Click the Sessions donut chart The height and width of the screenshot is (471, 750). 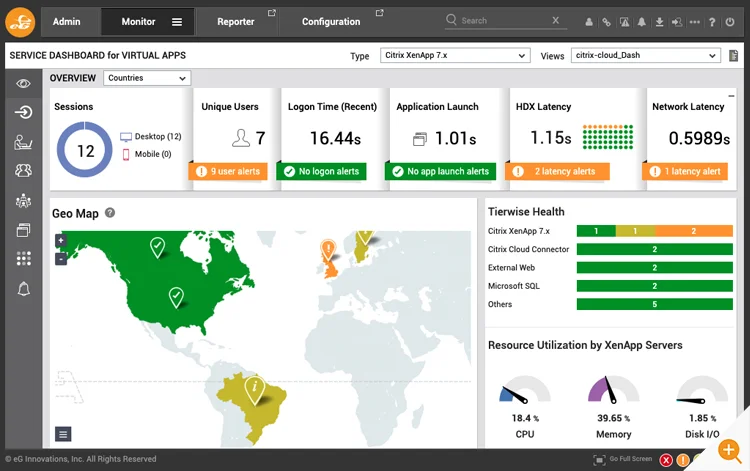(x=85, y=150)
